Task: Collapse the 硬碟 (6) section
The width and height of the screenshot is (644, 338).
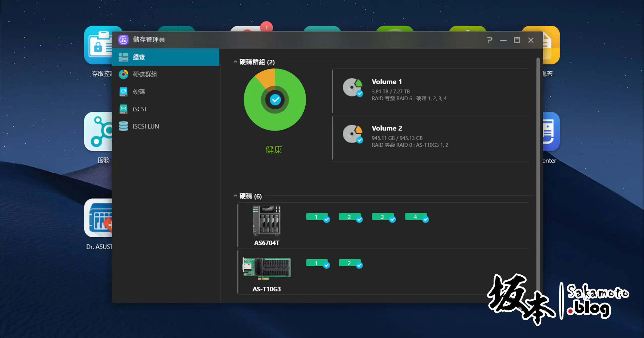Action: (235, 196)
